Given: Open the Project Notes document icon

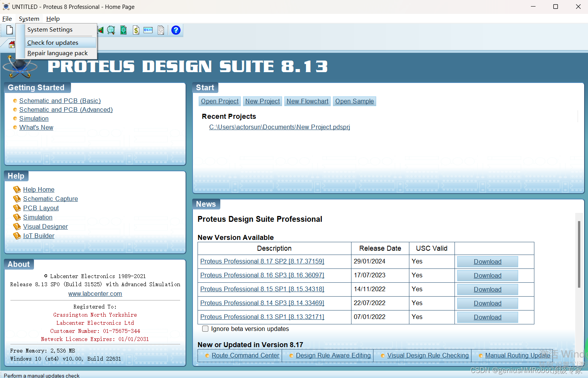Looking at the screenshot, I should (x=161, y=30).
